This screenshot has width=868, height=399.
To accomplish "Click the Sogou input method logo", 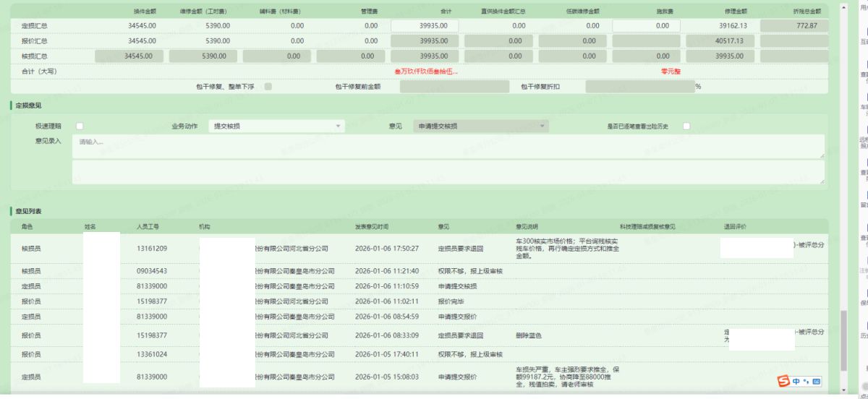I will point(785,381).
